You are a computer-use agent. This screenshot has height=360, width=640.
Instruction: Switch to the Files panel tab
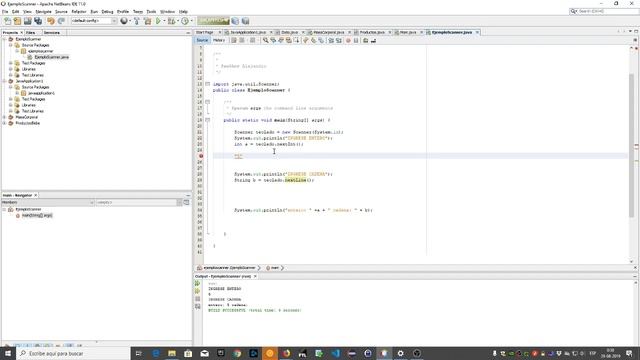coord(31,32)
